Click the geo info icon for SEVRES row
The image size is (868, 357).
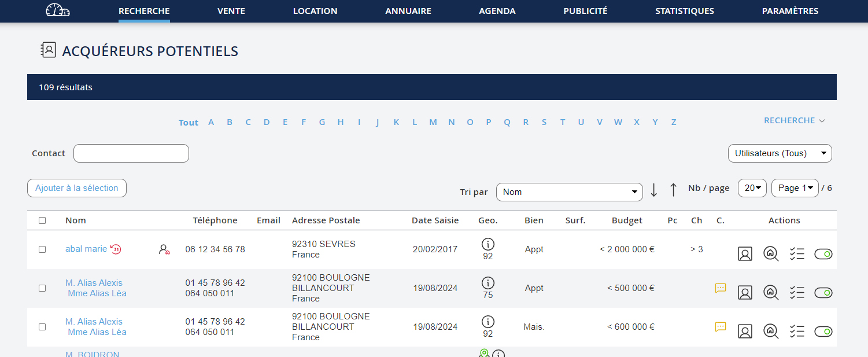pos(488,244)
